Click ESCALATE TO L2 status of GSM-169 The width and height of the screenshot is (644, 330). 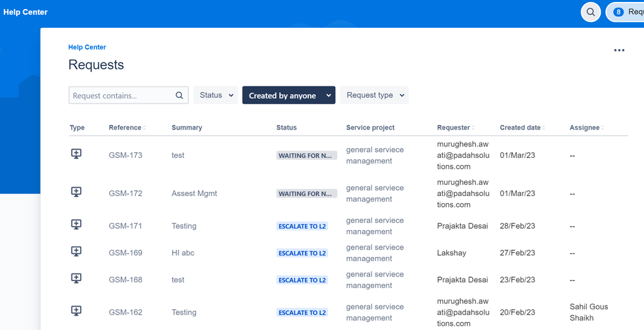302,253
